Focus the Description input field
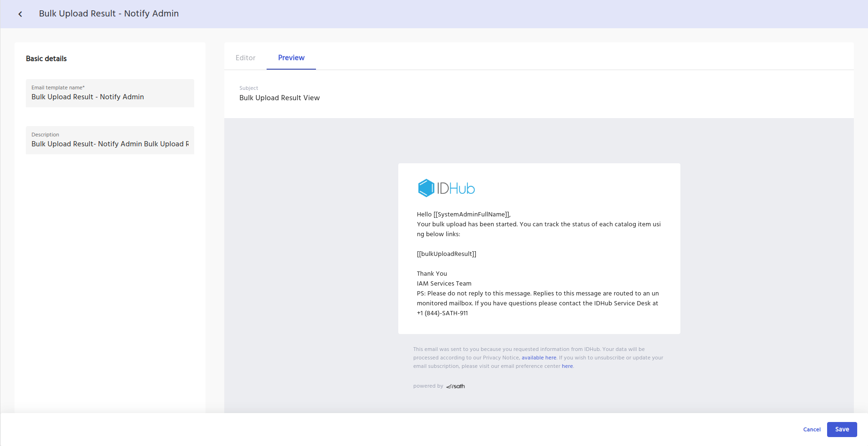The width and height of the screenshot is (868, 446). click(110, 144)
